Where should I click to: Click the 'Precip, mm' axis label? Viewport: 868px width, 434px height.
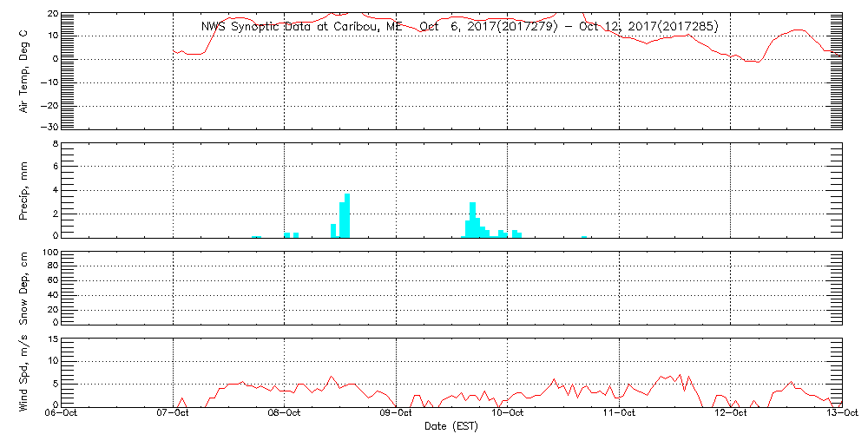tap(24, 189)
